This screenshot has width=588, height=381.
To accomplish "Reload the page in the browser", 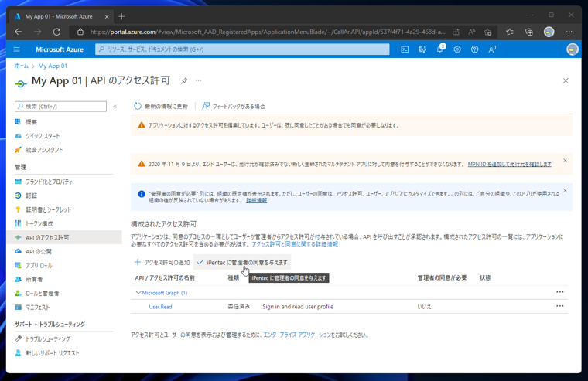I will (x=56, y=32).
